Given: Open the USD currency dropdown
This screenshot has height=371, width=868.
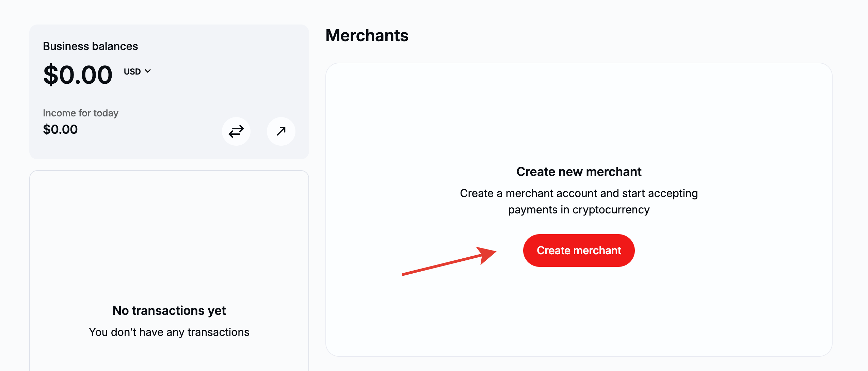Looking at the screenshot, I should pyautogui.click(x=137, y=71).
